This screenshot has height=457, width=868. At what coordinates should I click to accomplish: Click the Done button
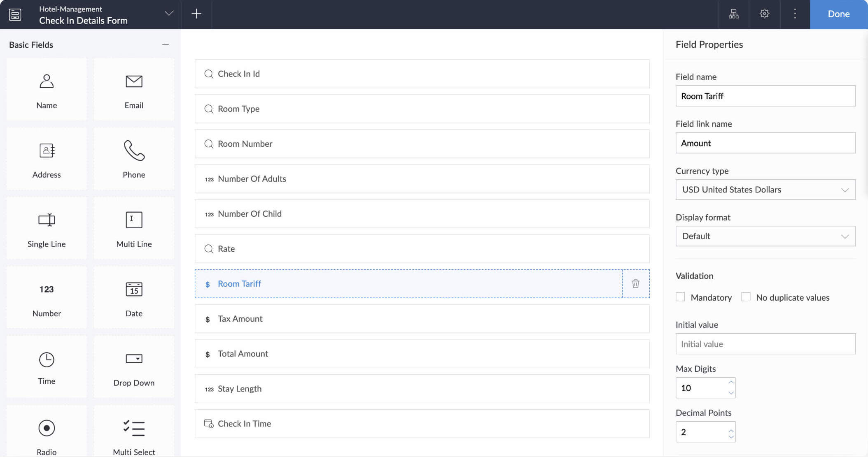pos(838,14)
